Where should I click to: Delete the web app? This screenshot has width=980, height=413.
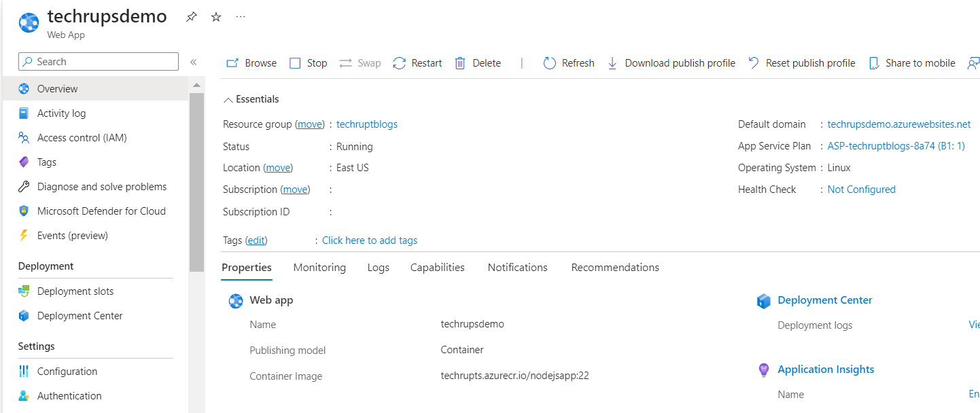[478, 63]
